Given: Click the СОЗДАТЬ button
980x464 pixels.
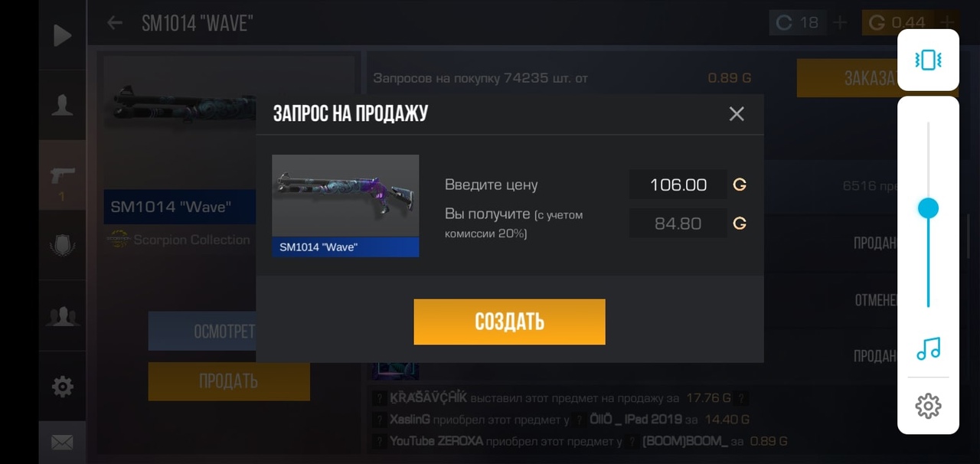Looking at the screenshot, I should 510,322.
